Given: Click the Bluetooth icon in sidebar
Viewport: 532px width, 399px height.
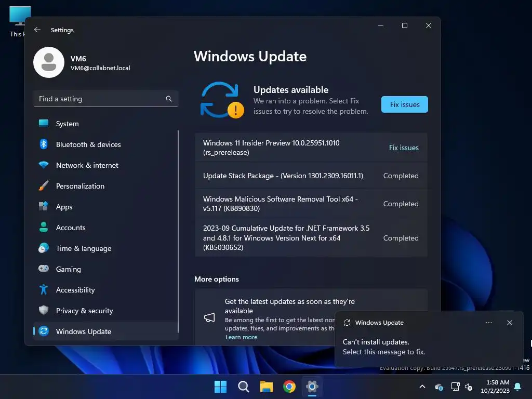Looking at the screenshot, I should [44, 144].
